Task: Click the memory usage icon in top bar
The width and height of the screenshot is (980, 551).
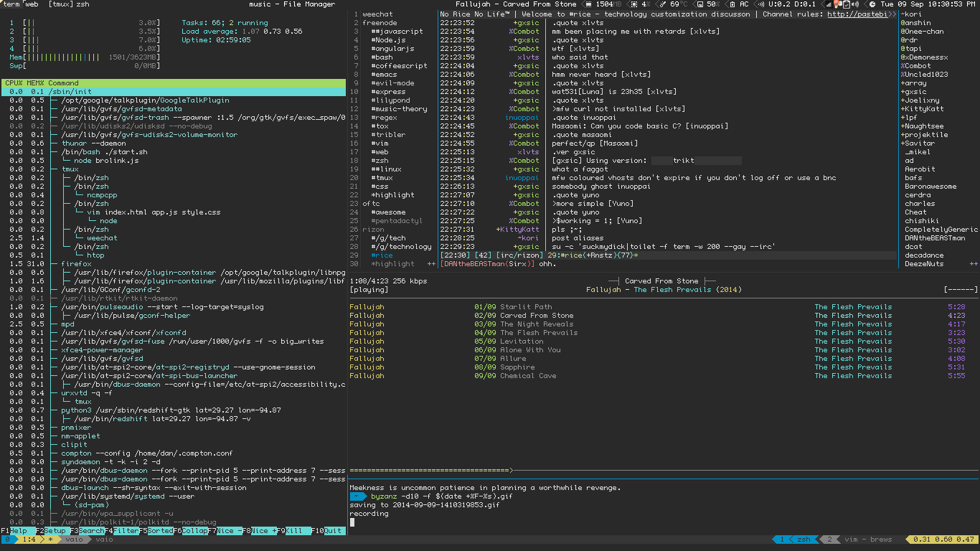Action: (x=589, y=4)
